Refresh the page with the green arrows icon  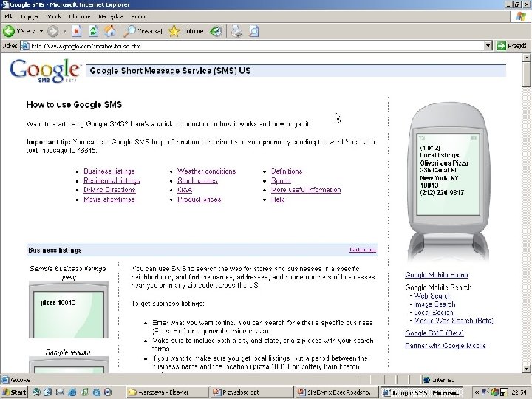pyautogui.click(x=93, y=31)
